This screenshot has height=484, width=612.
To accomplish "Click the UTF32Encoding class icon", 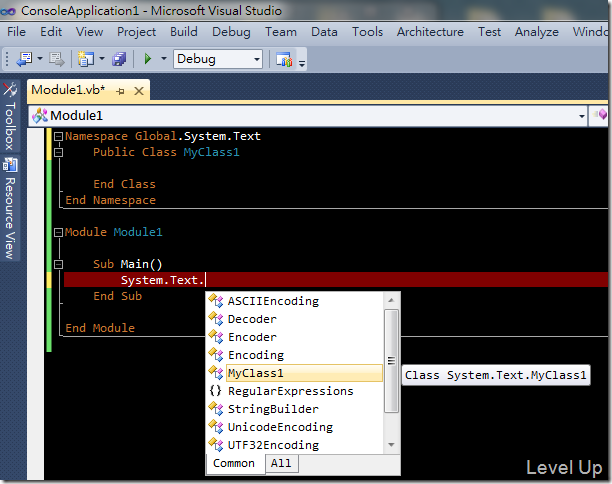I will (216, 444).
